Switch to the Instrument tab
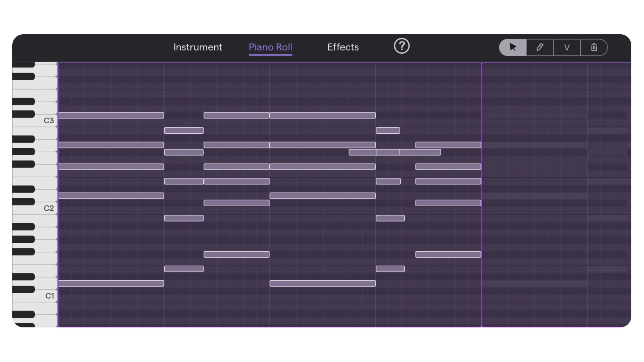 tap(198, 47)
